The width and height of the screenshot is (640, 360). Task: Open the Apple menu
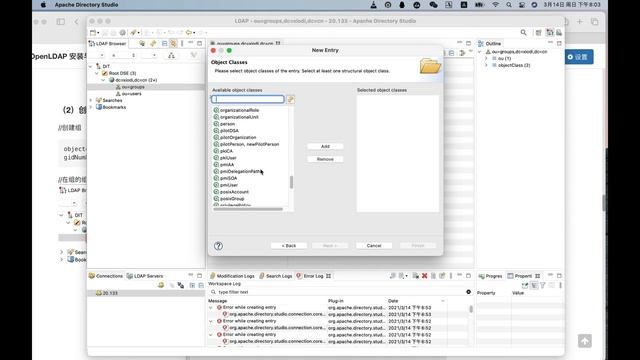coord(43,5)
